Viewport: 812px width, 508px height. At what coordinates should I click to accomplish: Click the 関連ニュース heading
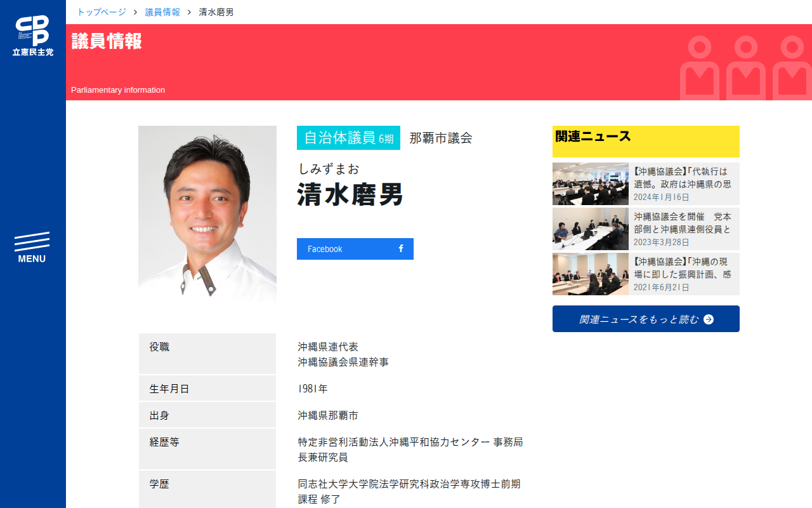[x=593, y=136]
